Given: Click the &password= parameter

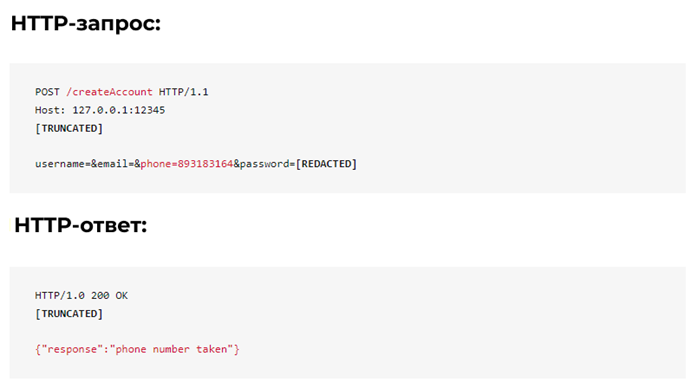Looking at the screenshot, I should point(264,163).
